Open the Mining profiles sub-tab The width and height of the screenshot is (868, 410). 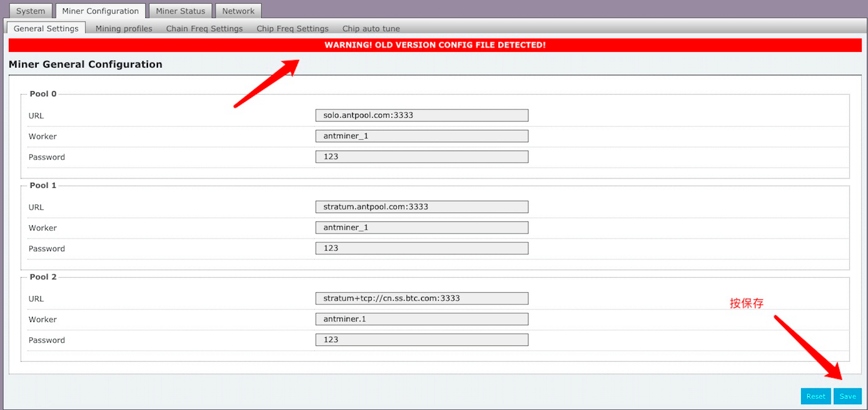124,28
